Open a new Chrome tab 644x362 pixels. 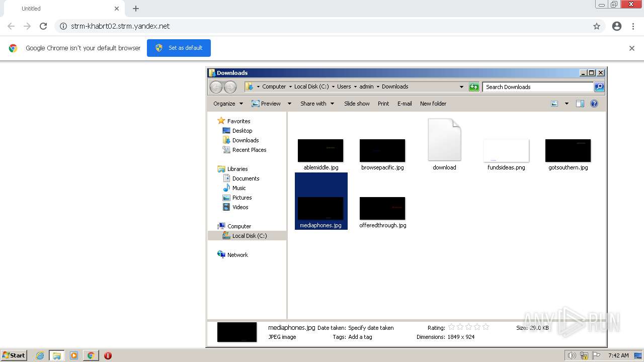pyautogui.click(x=136, y=9)
